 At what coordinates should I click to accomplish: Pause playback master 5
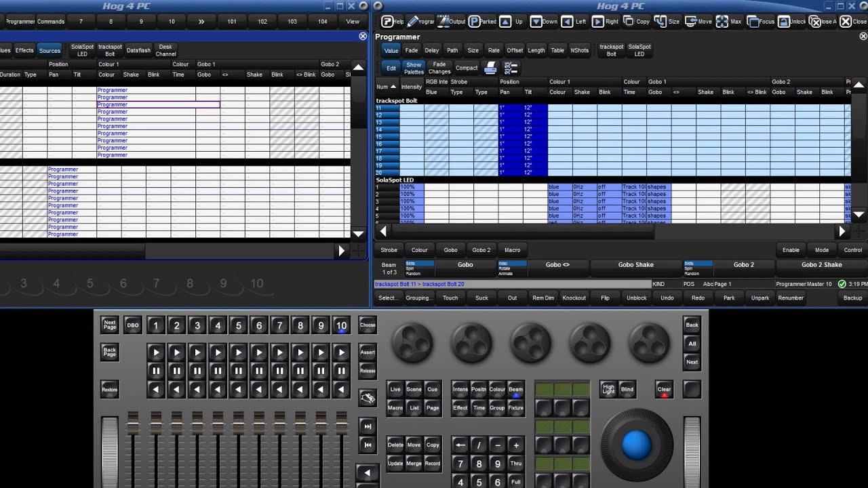(238, 371)
